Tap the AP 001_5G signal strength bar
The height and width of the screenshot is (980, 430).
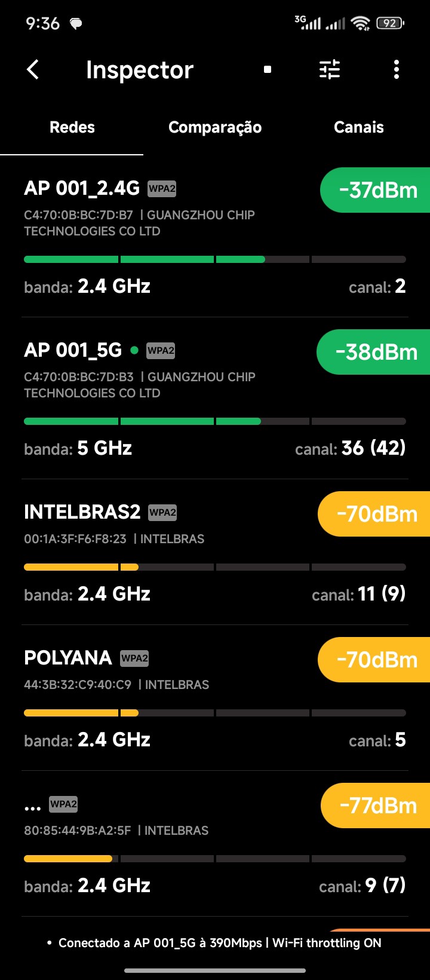pyautogui.click(x=215, y=421)
